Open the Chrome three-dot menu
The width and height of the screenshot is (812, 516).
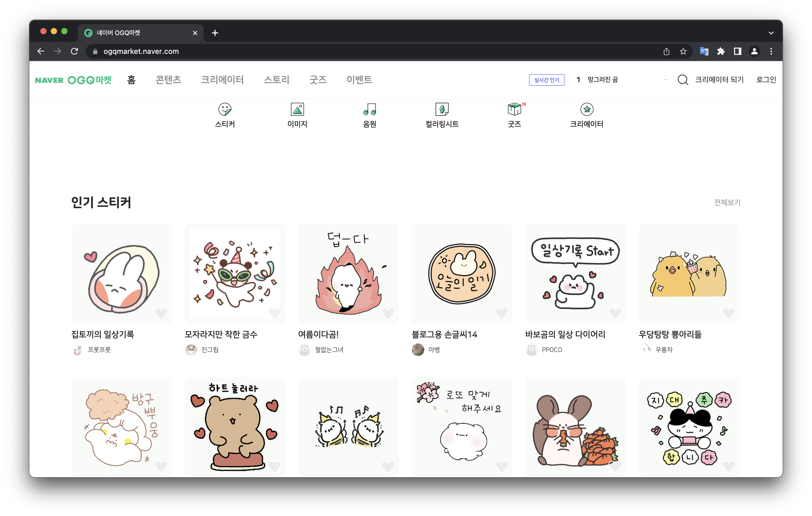(771, 51)
